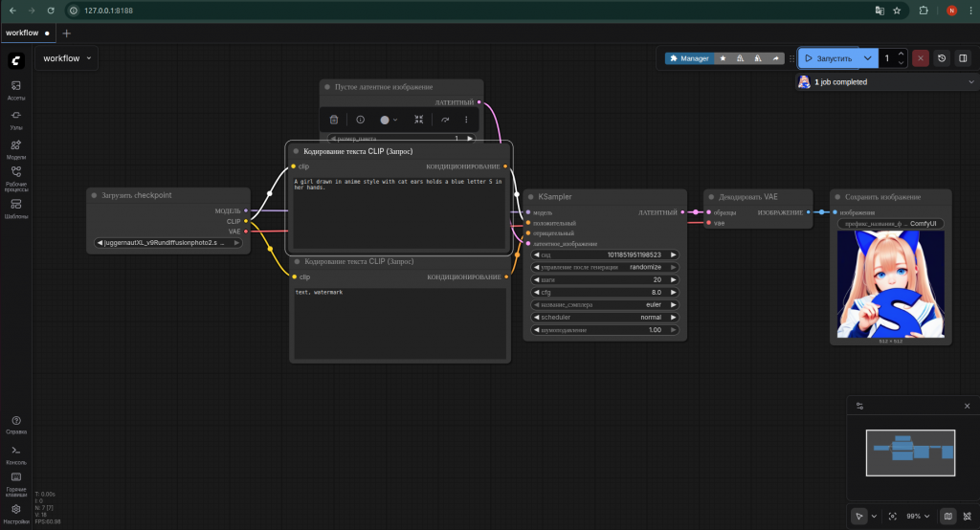The height and width of the screenshot is (530, 980).
Task: Click the Manager button
Action: (689, 58)
